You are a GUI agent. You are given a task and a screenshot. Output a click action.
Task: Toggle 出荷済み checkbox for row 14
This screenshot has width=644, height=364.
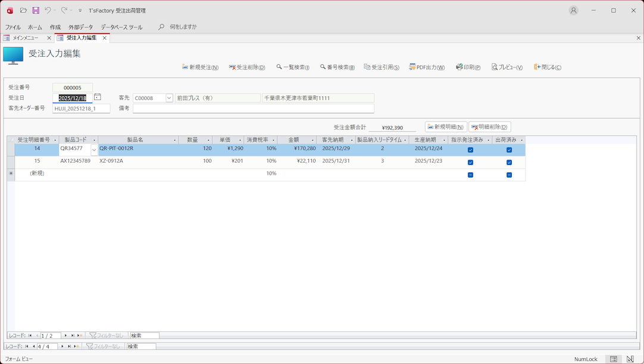coord(509,150)
